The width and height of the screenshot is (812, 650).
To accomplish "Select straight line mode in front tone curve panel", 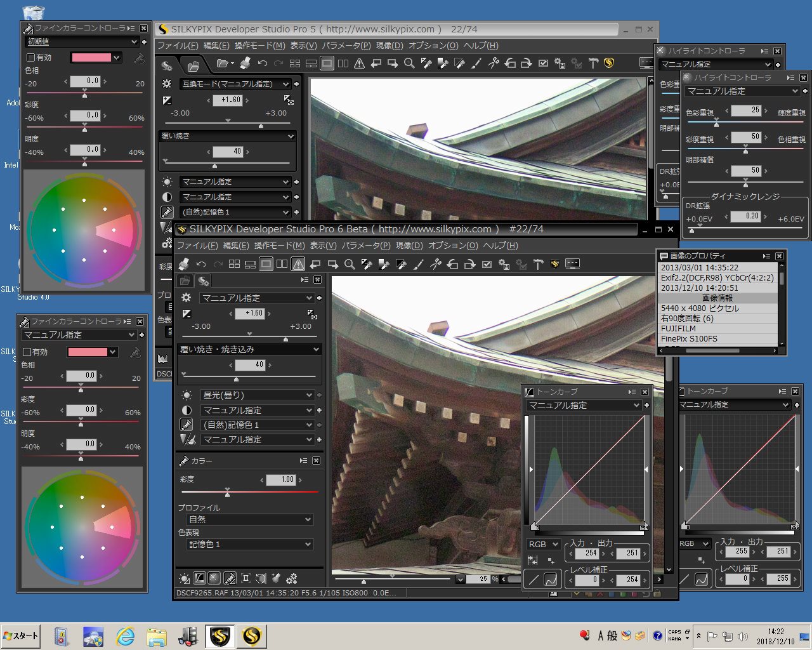I will tap(534, 579).
